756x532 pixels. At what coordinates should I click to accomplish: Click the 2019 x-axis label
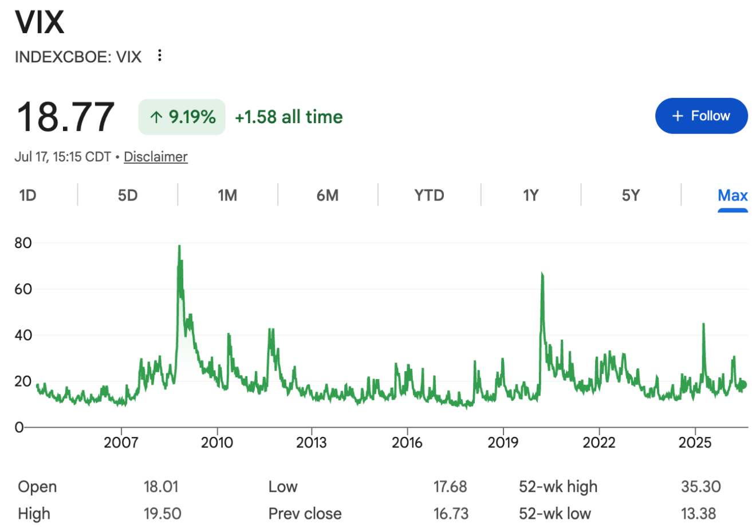pyautogui.click(x=503, y=443)
